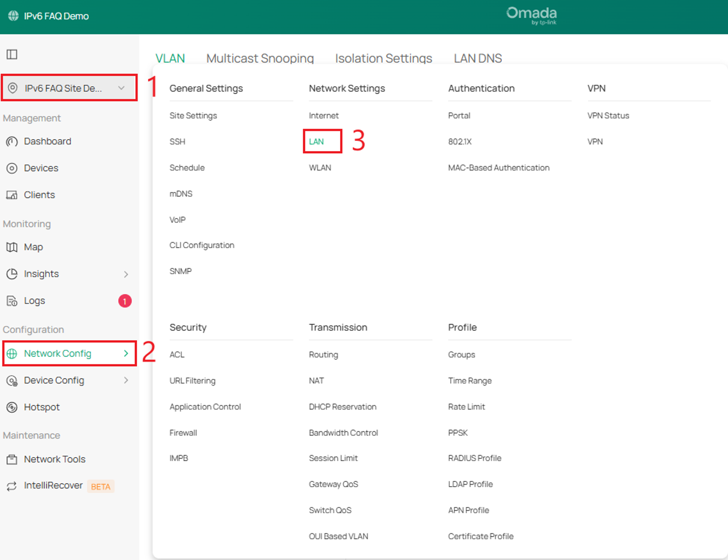This screenshot has width=728, height=560.
Task: Collapse the sidebar using the panel icon
Action: pos(12,54)
